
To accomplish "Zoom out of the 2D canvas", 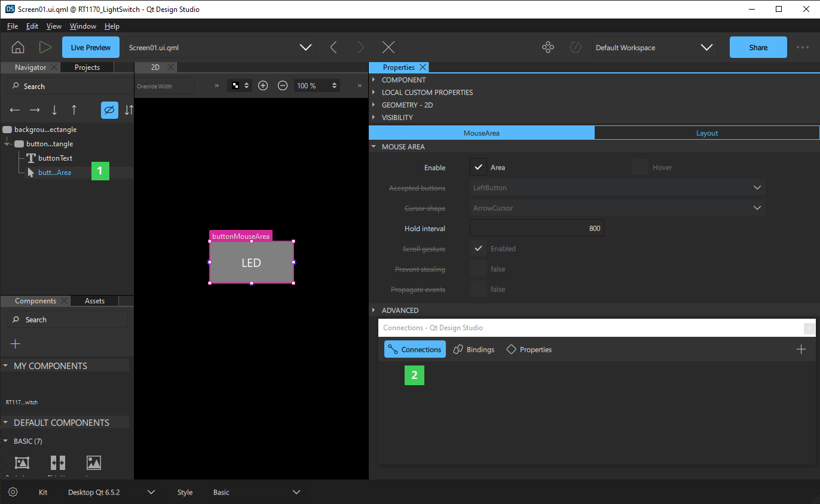I will click(282, 85).
